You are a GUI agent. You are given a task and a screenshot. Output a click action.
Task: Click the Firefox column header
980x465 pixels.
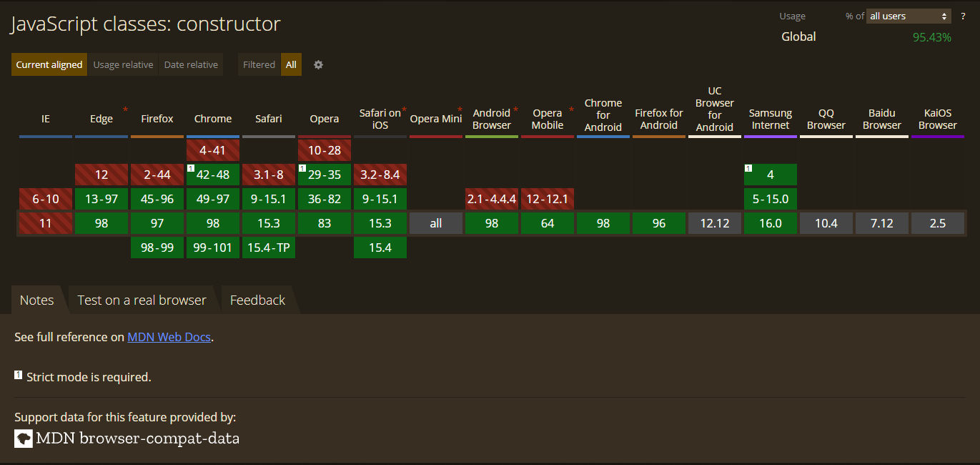coord(157,119)
